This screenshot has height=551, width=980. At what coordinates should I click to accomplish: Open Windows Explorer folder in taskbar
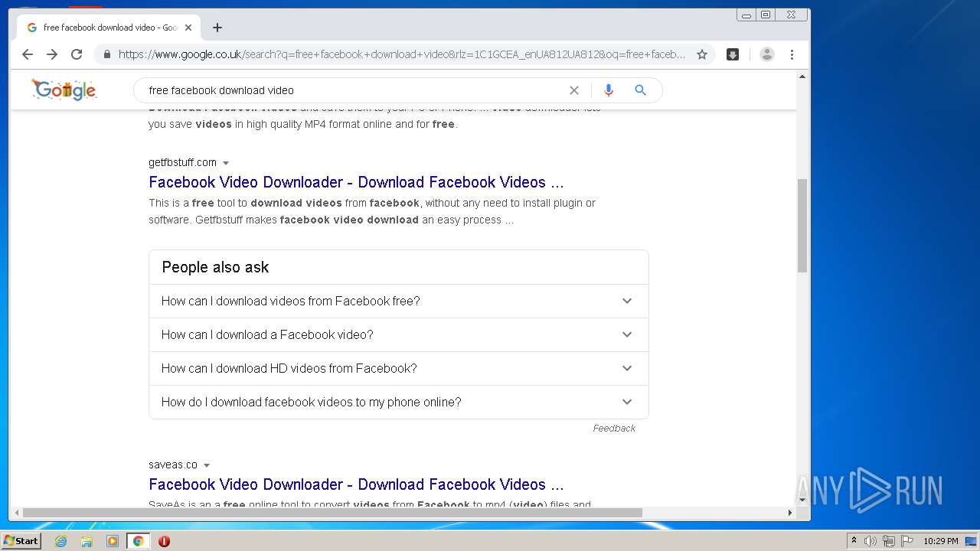coord(87,541)
